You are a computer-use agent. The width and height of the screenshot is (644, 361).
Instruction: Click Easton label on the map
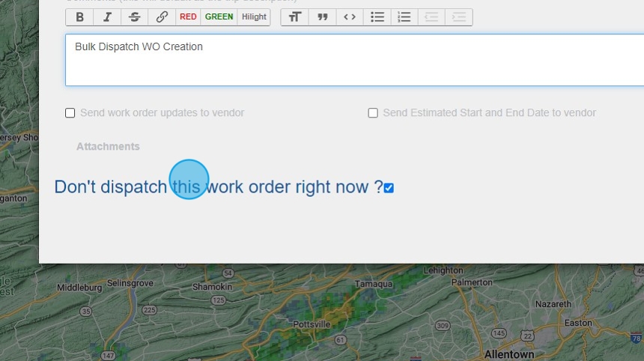578,323
